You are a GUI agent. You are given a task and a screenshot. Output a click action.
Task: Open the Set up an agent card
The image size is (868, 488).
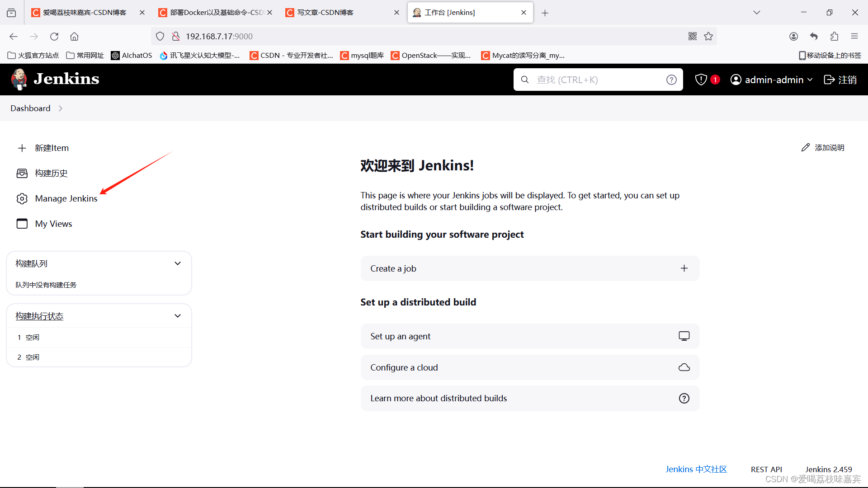530,336
